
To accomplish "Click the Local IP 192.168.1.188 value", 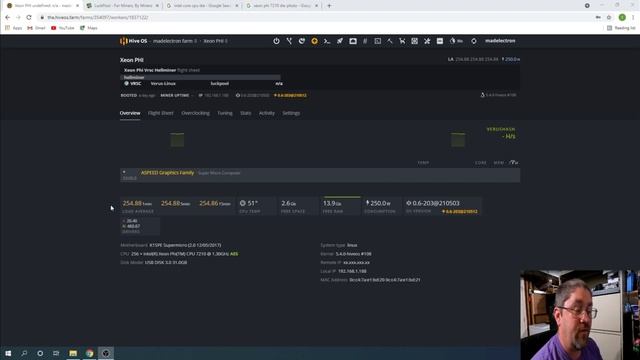I will (352, 271).
